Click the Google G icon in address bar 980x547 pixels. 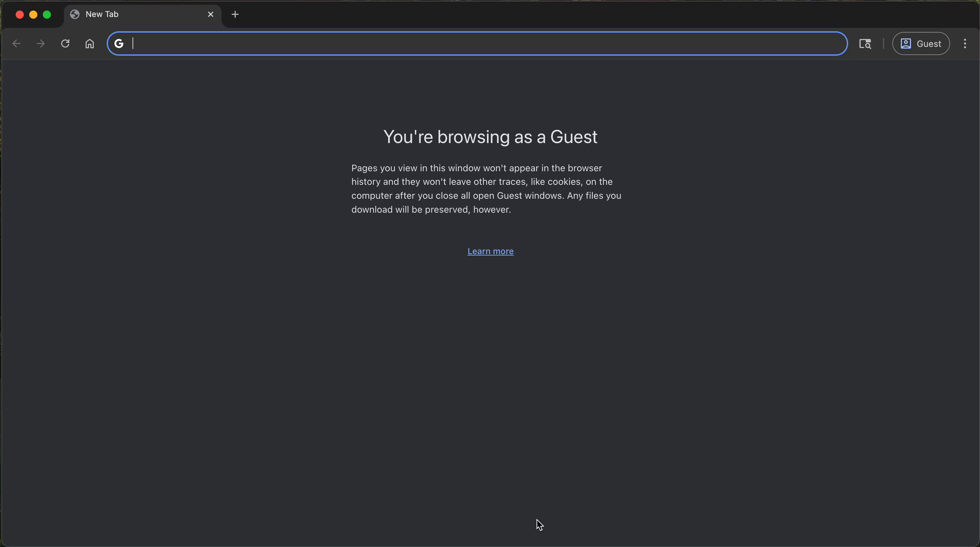pos(119,44)
